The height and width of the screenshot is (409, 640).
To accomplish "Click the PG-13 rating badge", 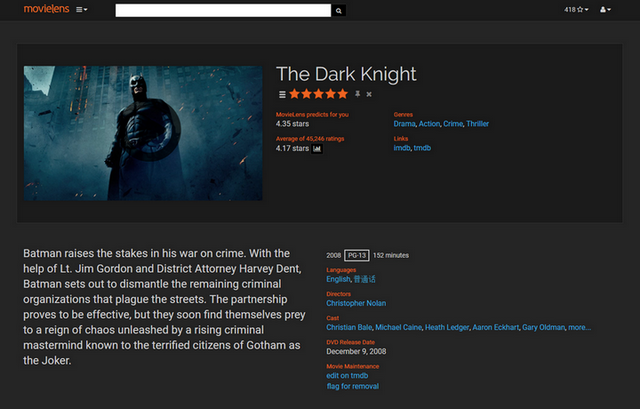I will pos(357,256).
